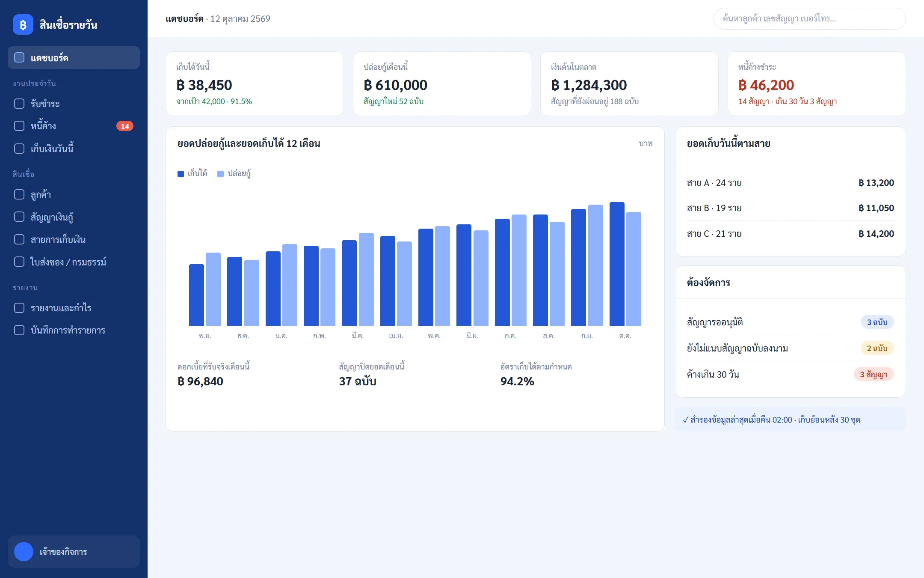The height and width of the screenshot is (578, 924).
Task: Select the สาย A collection row
Action: pos(790,183)
